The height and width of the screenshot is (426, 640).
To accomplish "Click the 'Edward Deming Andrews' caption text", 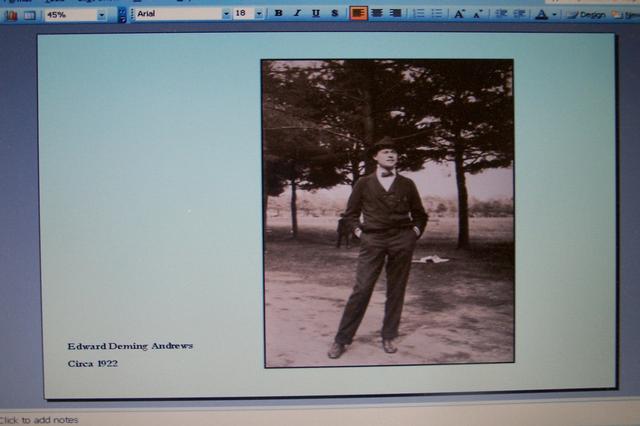I will click(x=130, y=346).
